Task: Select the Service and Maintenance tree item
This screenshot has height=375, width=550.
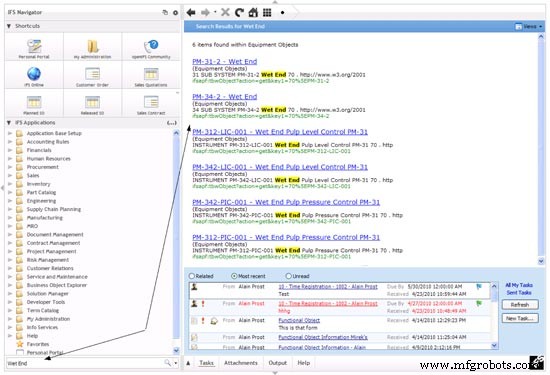Action: tap(57, 277)
